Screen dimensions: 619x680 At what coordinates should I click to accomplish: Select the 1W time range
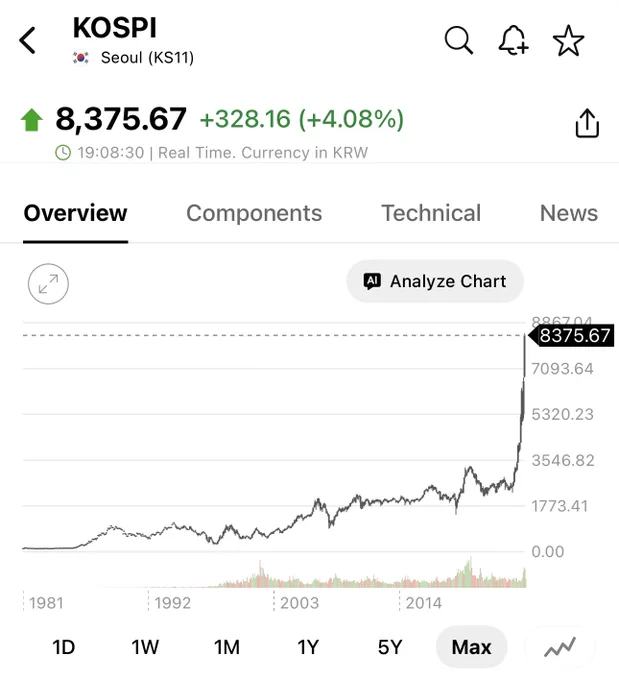pos(145,647)
